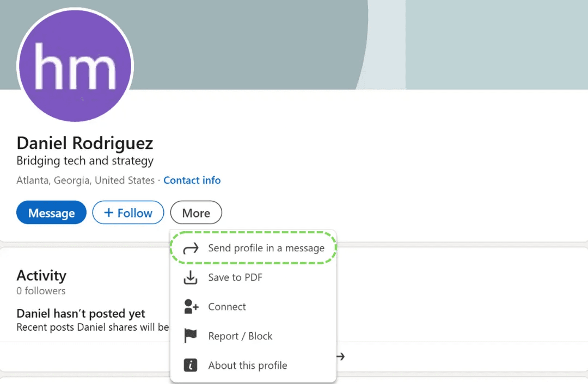588x384 pixels.
Task: Select the download icon next to Save to PDF
Action: [x=191, y=277]
